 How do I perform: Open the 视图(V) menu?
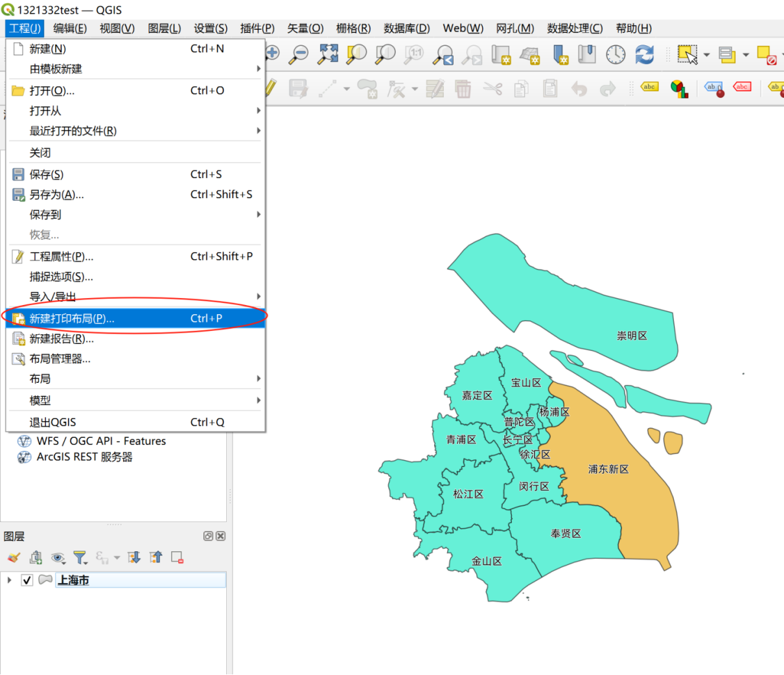point(117,28)
